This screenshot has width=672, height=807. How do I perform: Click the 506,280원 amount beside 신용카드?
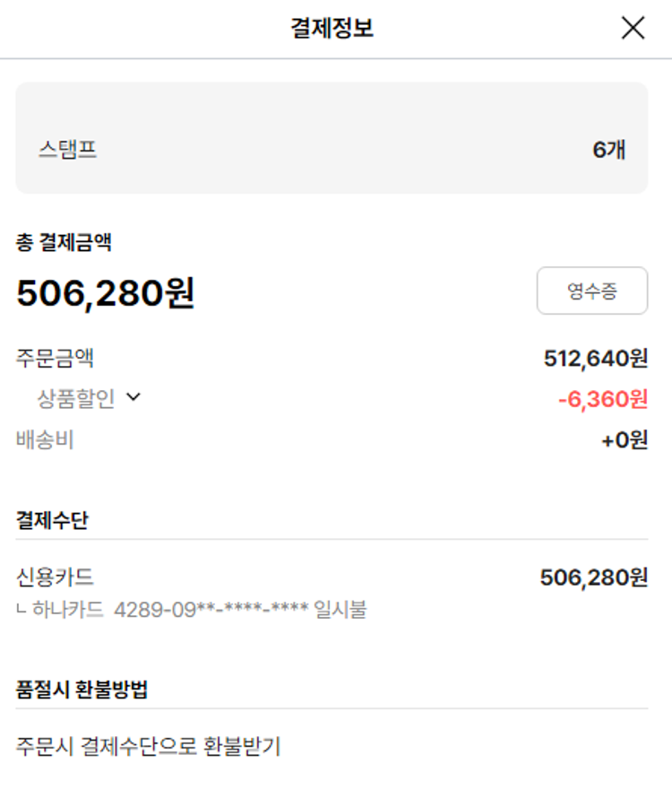coord(593,577)
